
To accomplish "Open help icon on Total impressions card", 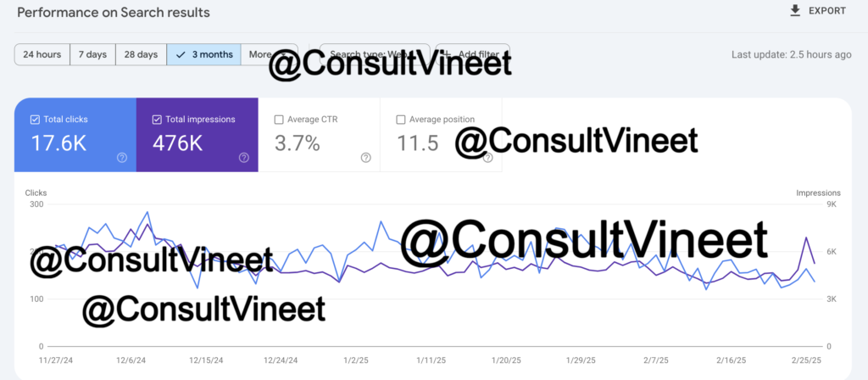I will coord(244,158).
